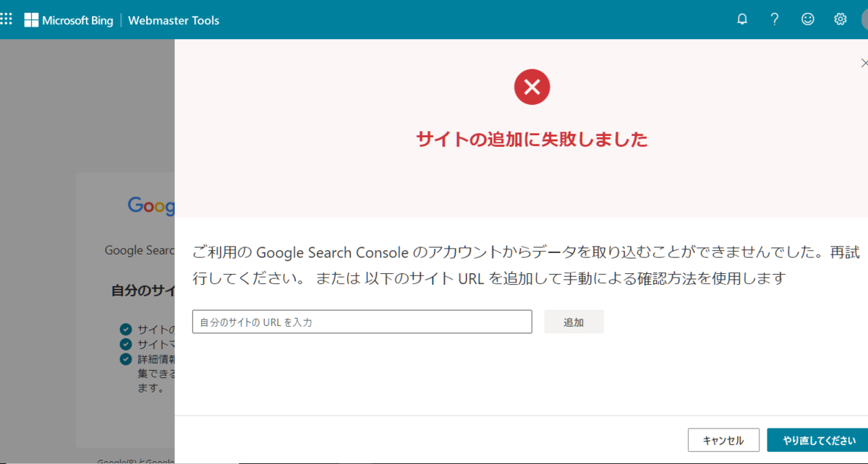Viewport: 868px width, 464px height.
Task: Open the notifications bell
Action: [x=742, y=20]
